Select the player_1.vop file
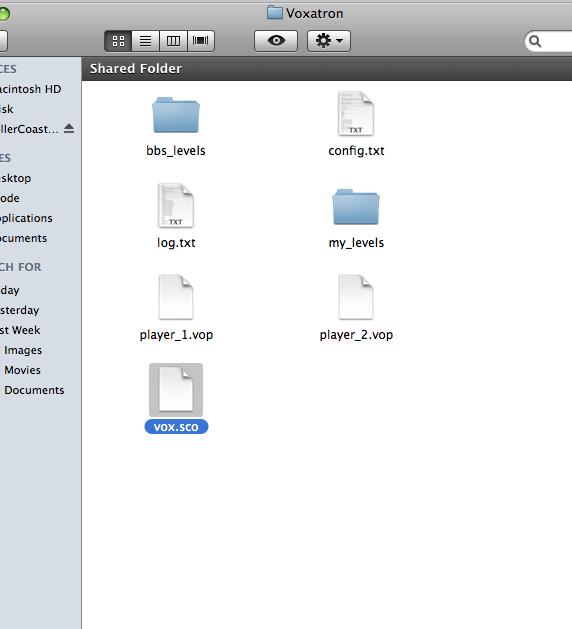Viewport: 572px width, 629px height. point(176,297)
